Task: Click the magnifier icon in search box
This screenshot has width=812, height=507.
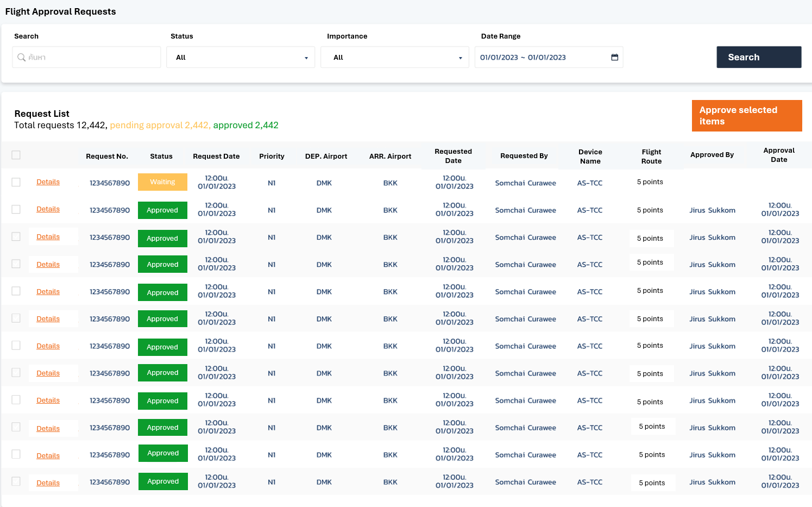Action: (x=22, y=57)
